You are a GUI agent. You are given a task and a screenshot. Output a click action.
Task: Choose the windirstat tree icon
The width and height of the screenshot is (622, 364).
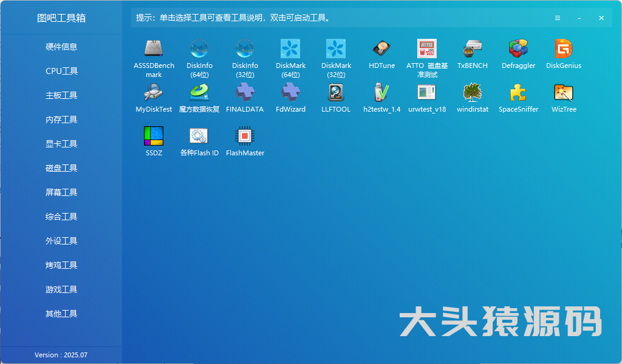[x=473, y=92]
